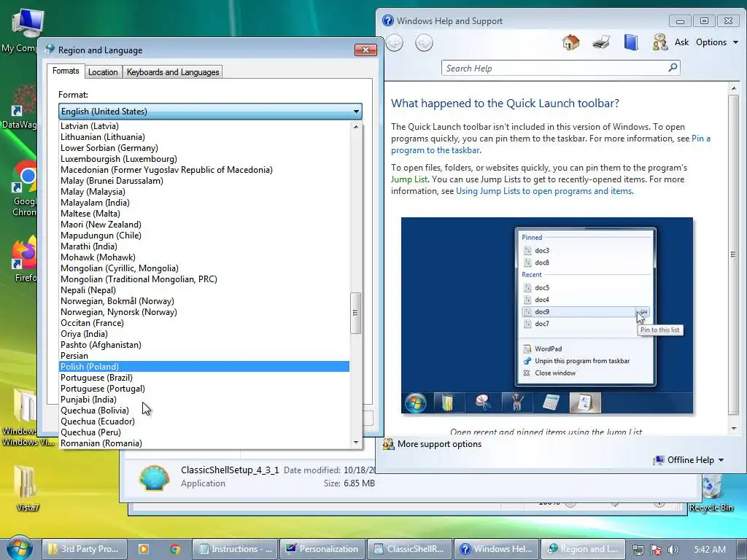Click the Jump List illustration image
747x560 pixels.
547,315
